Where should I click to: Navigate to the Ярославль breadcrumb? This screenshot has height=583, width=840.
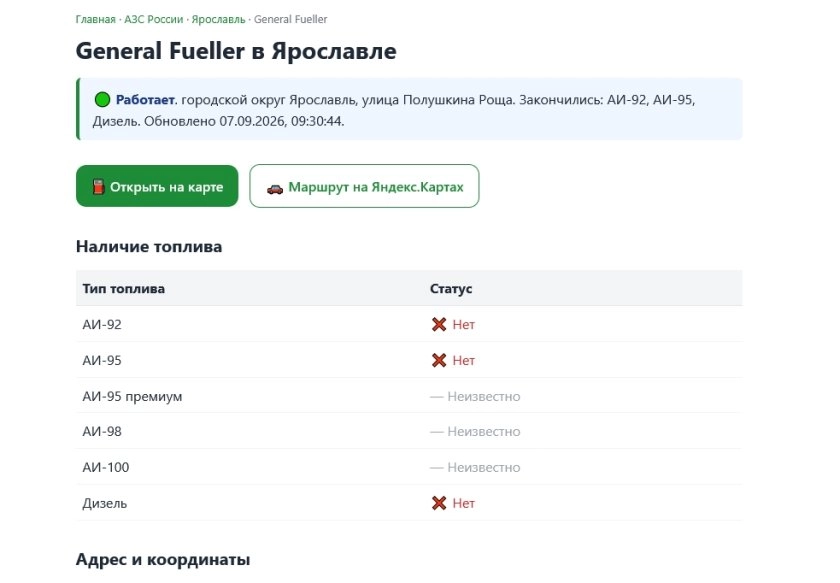[x=218, y=19]
